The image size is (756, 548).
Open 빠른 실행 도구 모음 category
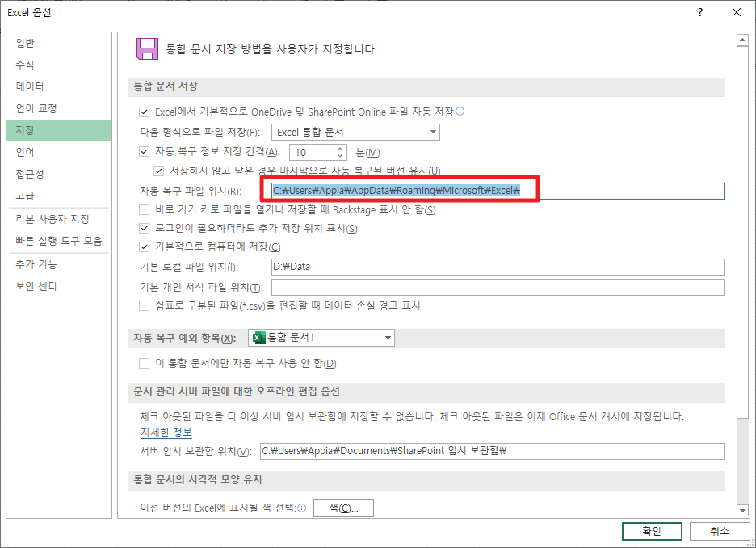click(x=59, y=241)
